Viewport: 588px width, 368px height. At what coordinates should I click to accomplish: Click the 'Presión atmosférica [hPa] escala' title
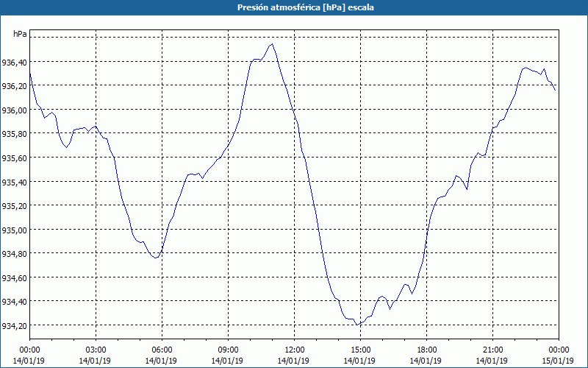(x=306, y=7)
